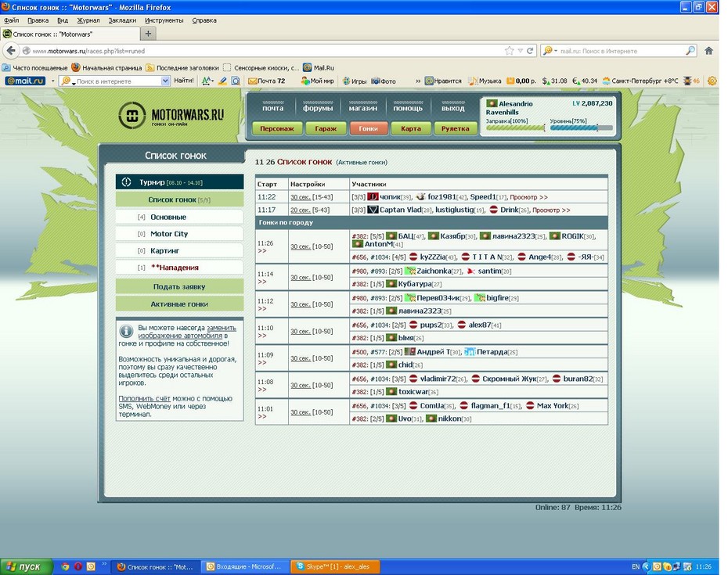The width and height of the screenshot is (728, 575).
Task: Click the dollar rate 31.08 indicator
Action: point(555,81)
